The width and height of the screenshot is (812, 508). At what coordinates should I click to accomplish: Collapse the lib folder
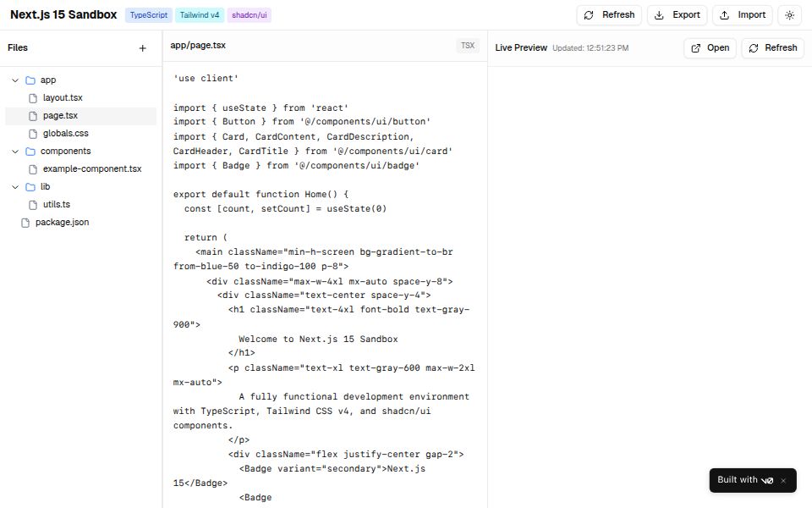(14, 186)
